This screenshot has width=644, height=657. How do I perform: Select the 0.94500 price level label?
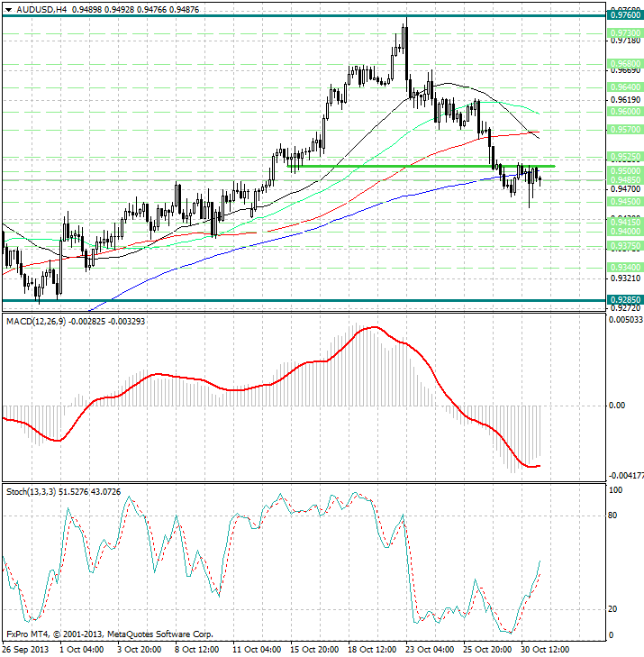(625, 202)
